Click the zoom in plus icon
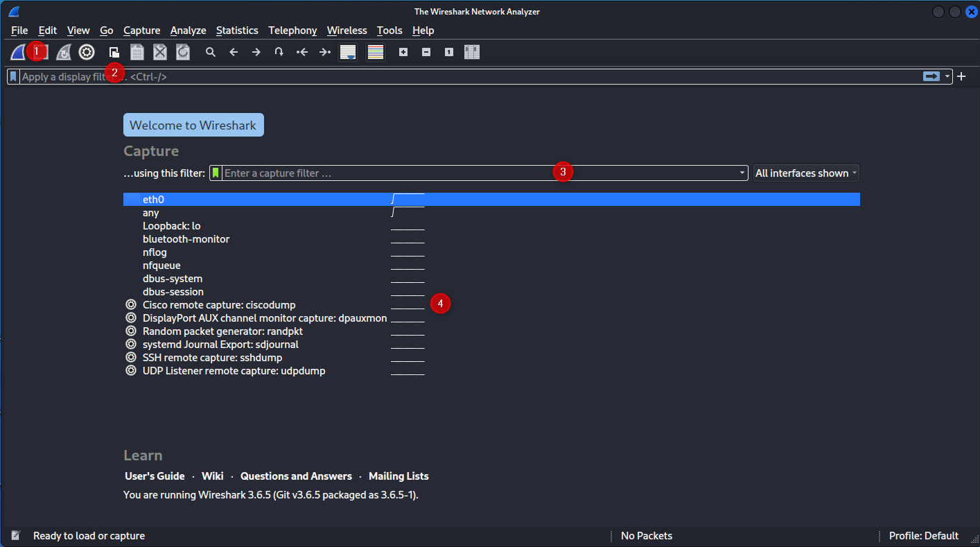Viewport: 980px width, 547px height. coord(403,52)
